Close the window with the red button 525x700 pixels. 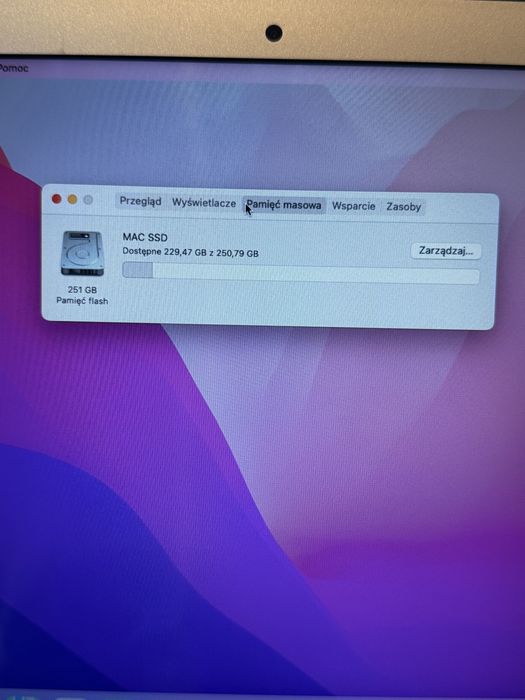click(57, 199)
